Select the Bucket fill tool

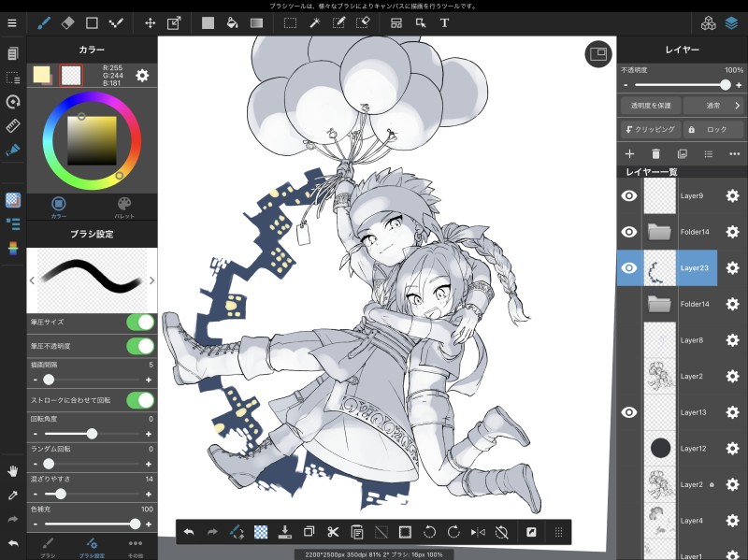click(x=232, y=22)
